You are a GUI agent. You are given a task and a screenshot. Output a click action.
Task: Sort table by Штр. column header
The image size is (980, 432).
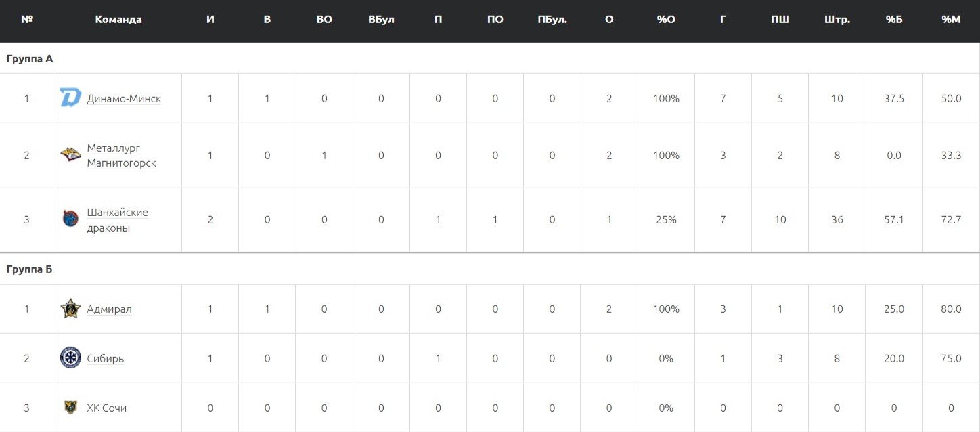[837, 20]
